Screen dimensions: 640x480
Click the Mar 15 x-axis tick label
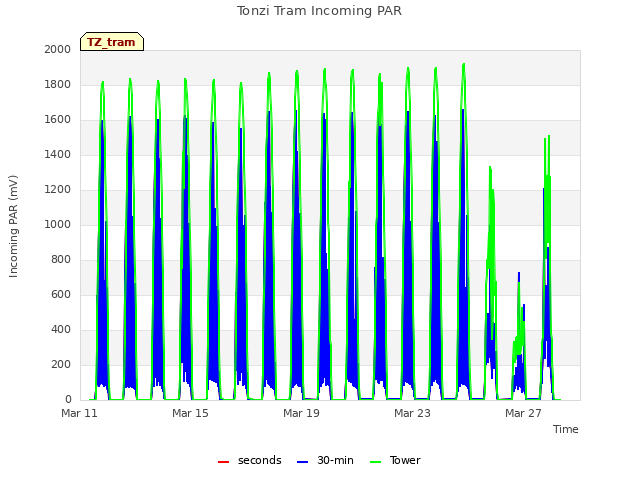pos(190,413)
